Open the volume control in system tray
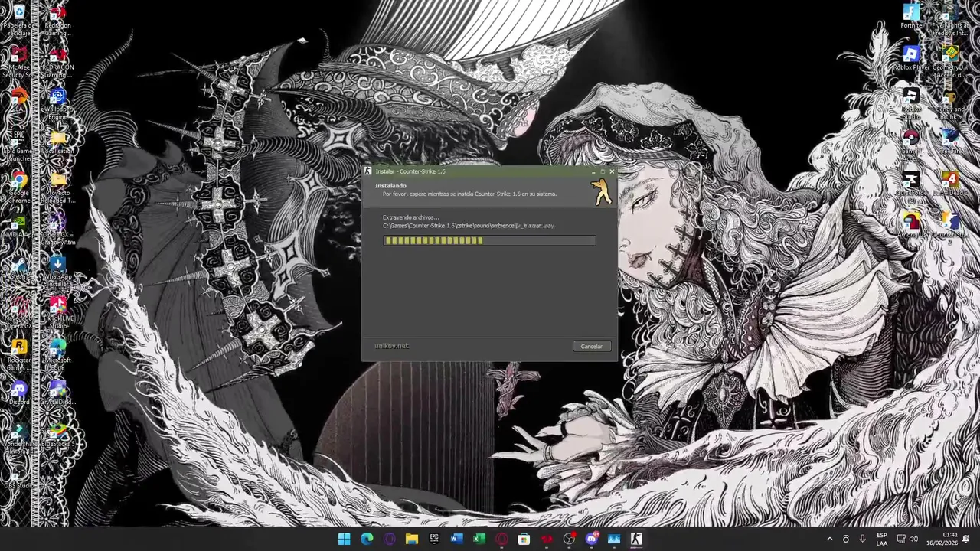 pyautogui.click(x=913, y=539)
